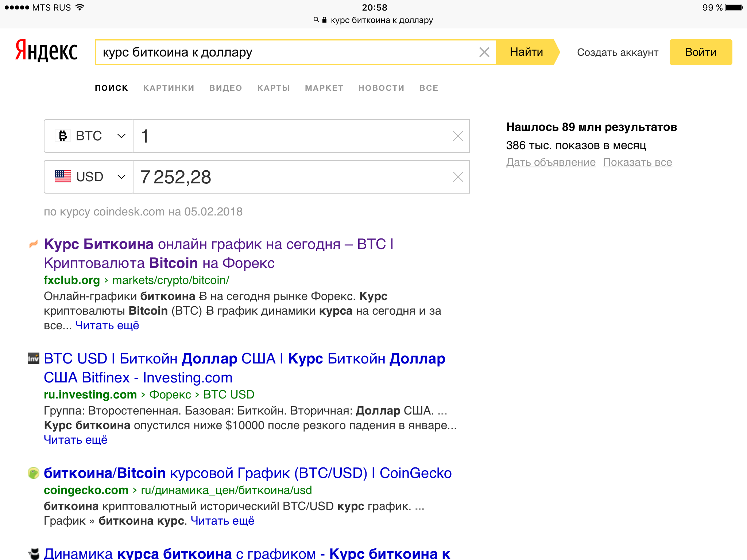Tap the Wi-Fi icon in status bar
Viewport: 747px width, 560px height.
coord(80,7)
